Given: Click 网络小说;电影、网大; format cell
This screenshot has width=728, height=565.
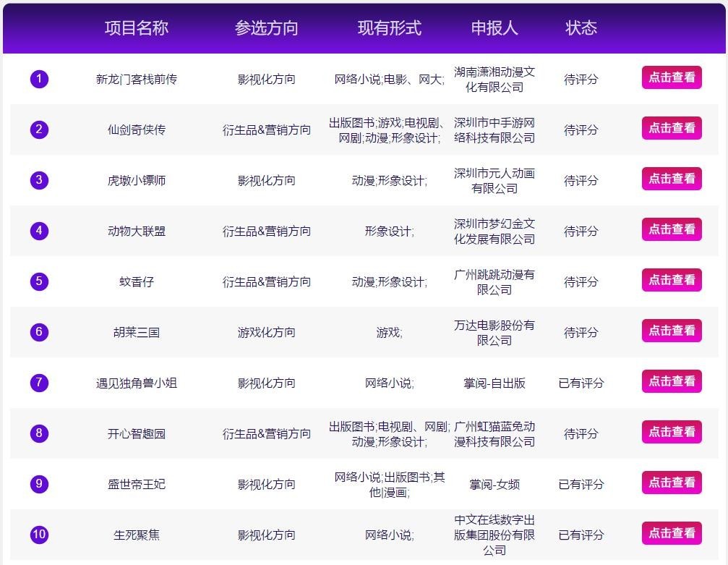Looking at the screenshot, I should tap(390, 80).
